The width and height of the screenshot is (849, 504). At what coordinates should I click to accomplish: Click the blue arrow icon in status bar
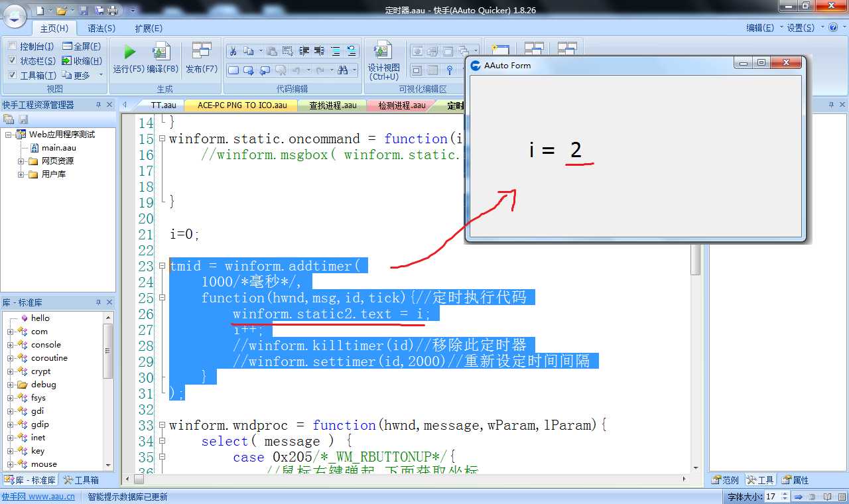coord(799,496)
